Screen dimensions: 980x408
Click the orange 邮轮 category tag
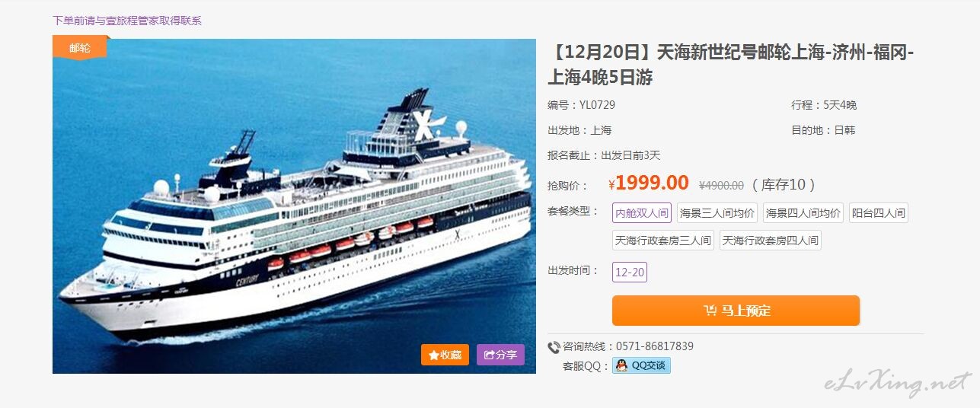[80, 47]
